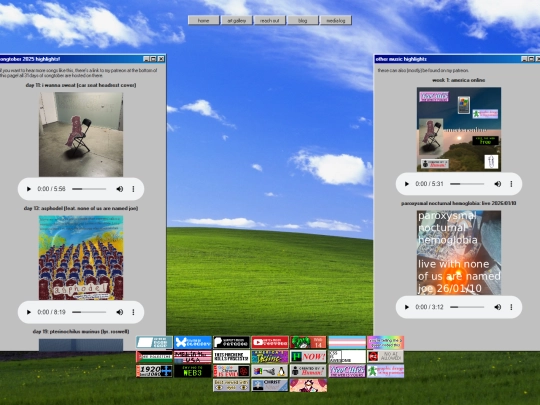Play the day 11 i wanna sweat track
The height and width of the screenshot is (405, 540).
[x=29, y=189]
